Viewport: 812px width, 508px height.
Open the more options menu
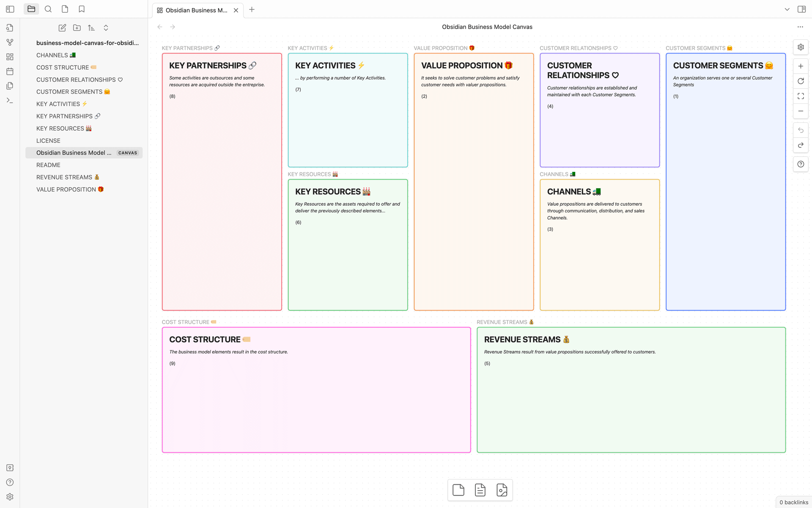point(800,27)
